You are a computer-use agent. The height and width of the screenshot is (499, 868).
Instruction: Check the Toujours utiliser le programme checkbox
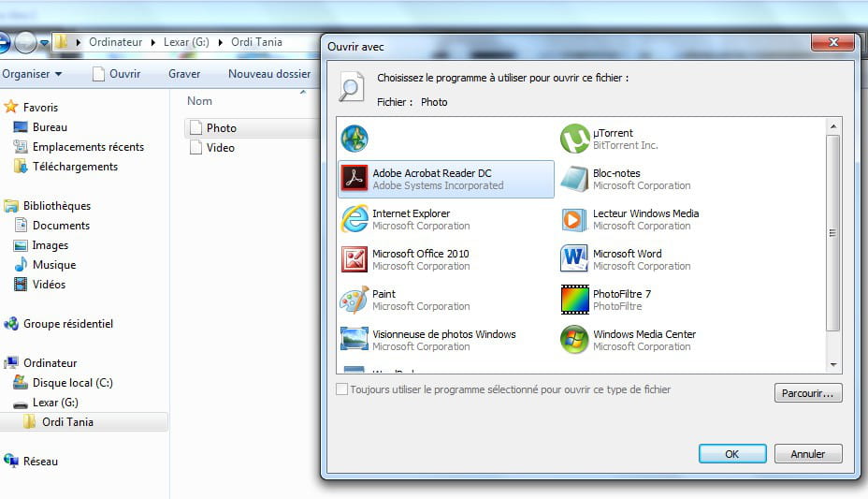[x=342, y=389]
